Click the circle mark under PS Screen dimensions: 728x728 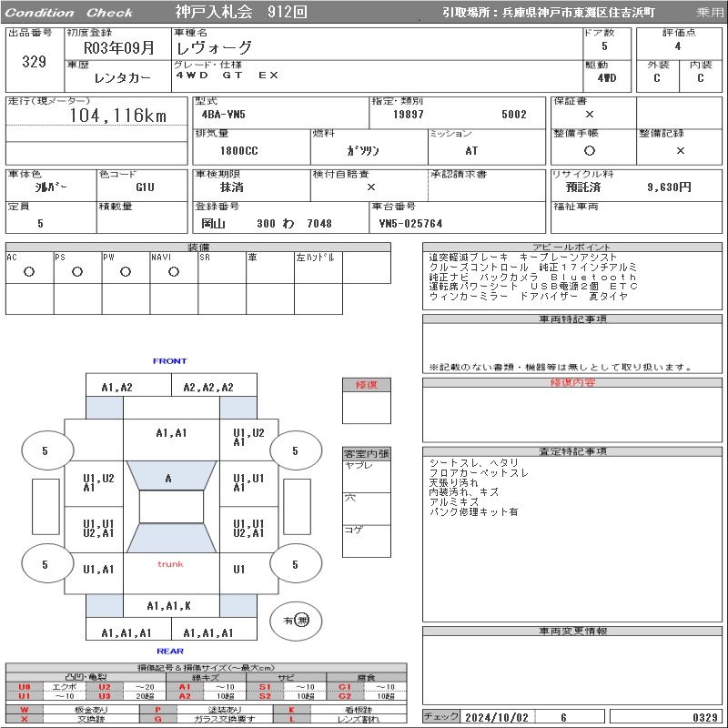pos(77,272)
